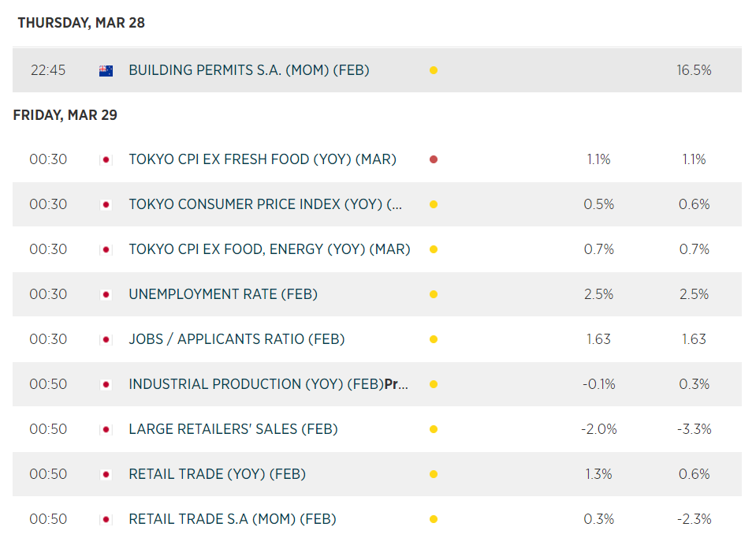756x542 pixels.
Task: Select Jobs / Applicants Ratio (Feb) event
Action: click(236, 339)
